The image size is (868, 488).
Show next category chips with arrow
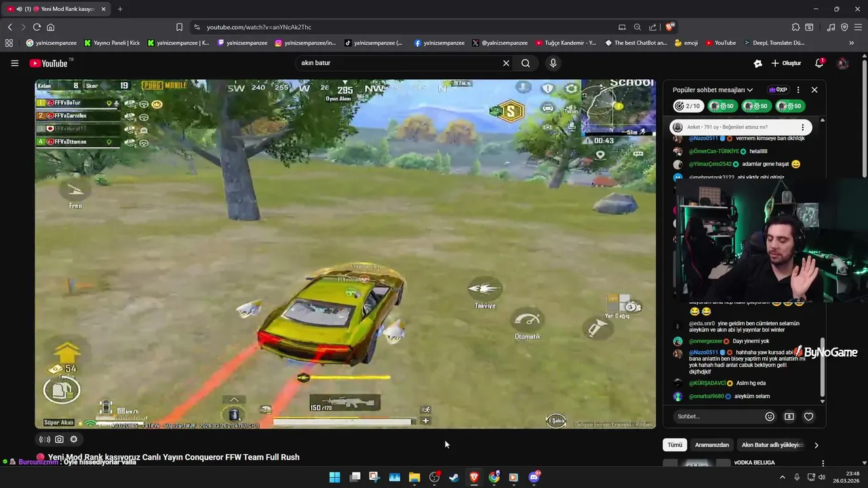816,445
